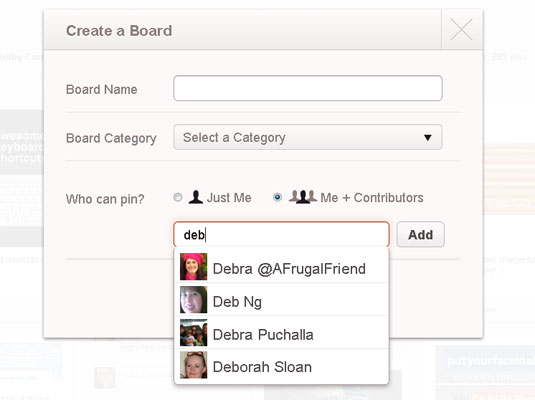Click Deborah Sloan's profile avatar
The width and height of the screenshot is (535, 400).
tap(193, 365)
